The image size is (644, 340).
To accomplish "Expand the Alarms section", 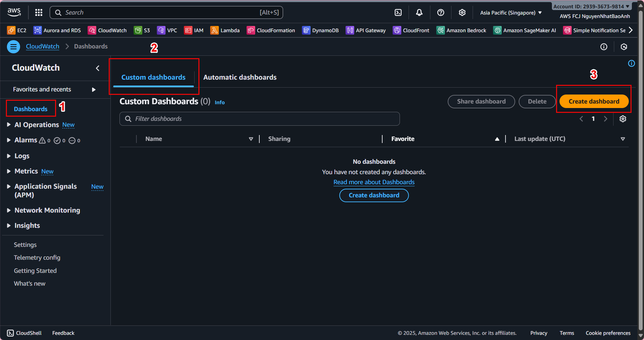I will click(x=9, y=140).
